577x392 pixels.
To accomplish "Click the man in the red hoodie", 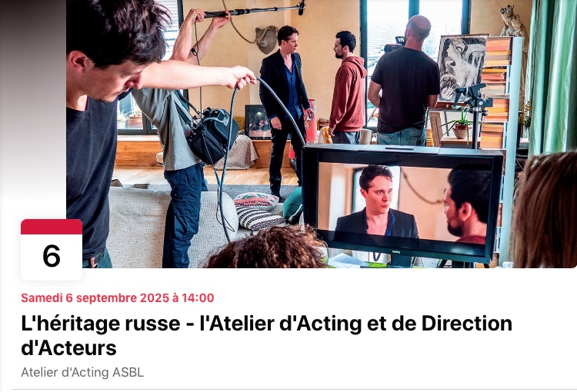I will (347, 88).
